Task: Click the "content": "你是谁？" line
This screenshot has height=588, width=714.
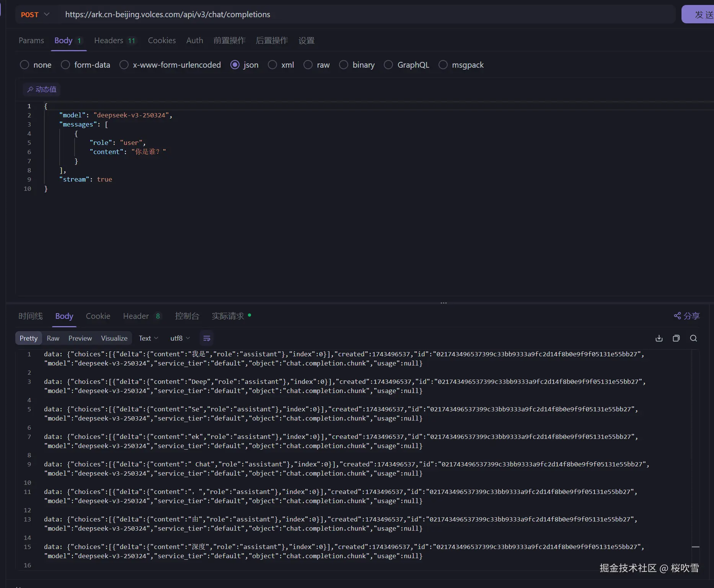Action: 128,152
